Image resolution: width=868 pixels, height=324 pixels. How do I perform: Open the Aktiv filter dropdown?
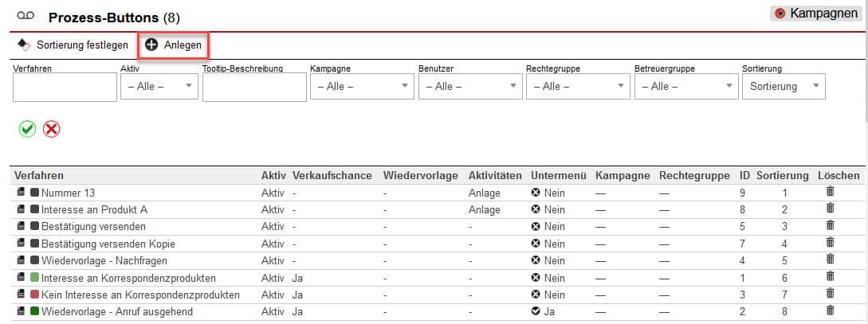pos(159,87)
